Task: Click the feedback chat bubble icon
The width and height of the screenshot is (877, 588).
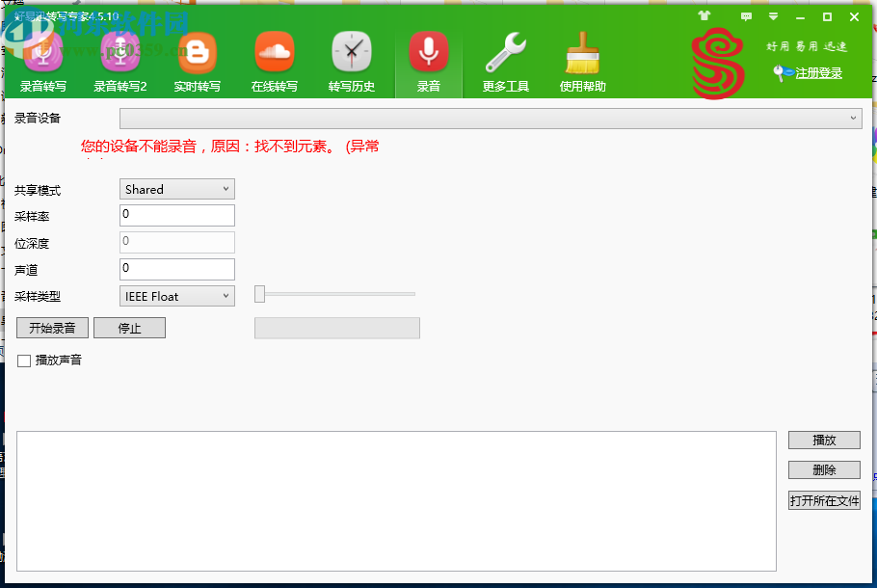Action: [746, 16]
